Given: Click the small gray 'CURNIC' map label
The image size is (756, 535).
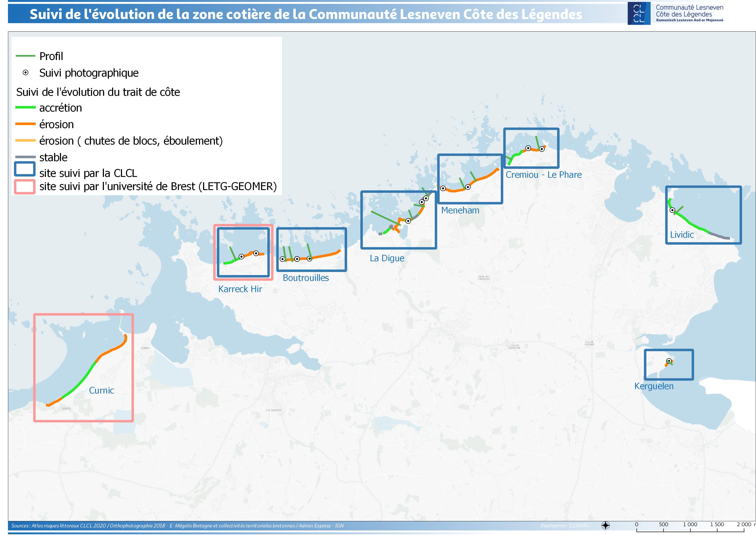Looking at the screenshot, I should click(x=145, y=348).
